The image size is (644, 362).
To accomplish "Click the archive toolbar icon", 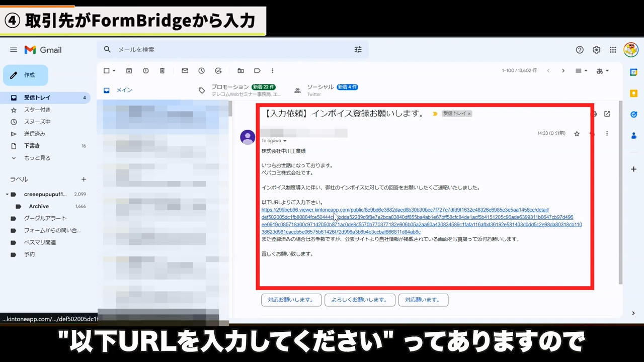I will coord(129,71).
